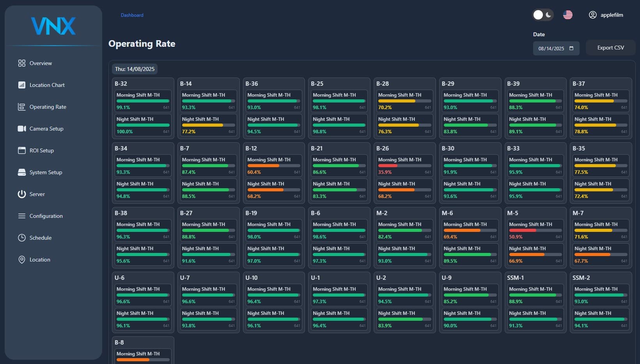Open the Configuration menu item
The height and width of the screenshot is (364, 640).
[x=46, y=216]
